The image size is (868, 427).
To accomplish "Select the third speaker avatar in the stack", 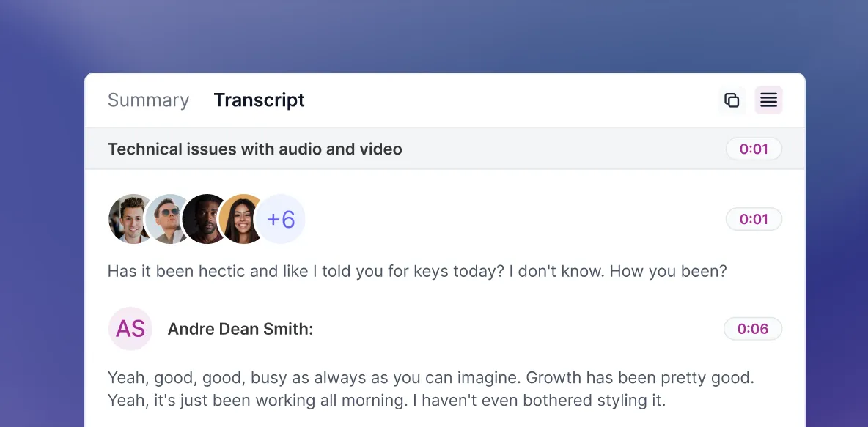I will [x=205, y=218].
